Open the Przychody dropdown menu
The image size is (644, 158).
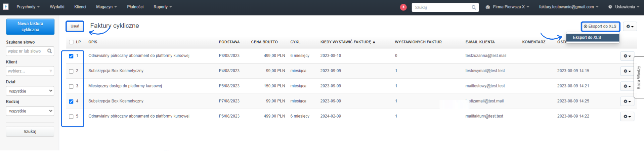(x=28, y=7)
